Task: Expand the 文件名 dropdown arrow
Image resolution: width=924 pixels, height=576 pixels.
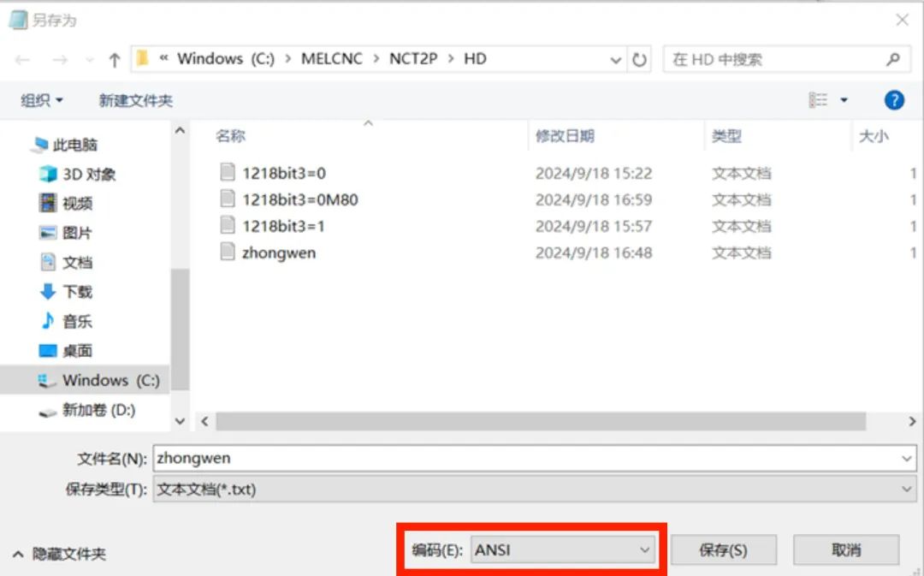Action: pyautogui.click(x=906, y=458)
